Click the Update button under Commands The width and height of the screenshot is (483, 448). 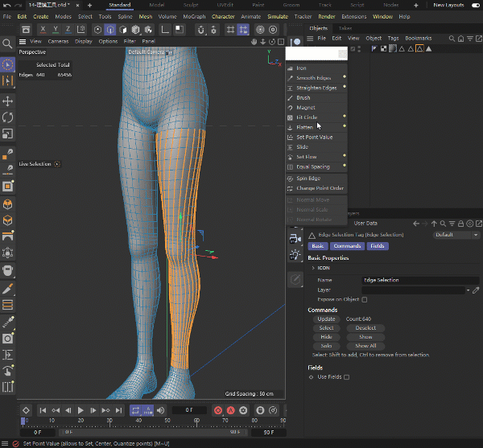pyautogui.click(x=326, y=319)
